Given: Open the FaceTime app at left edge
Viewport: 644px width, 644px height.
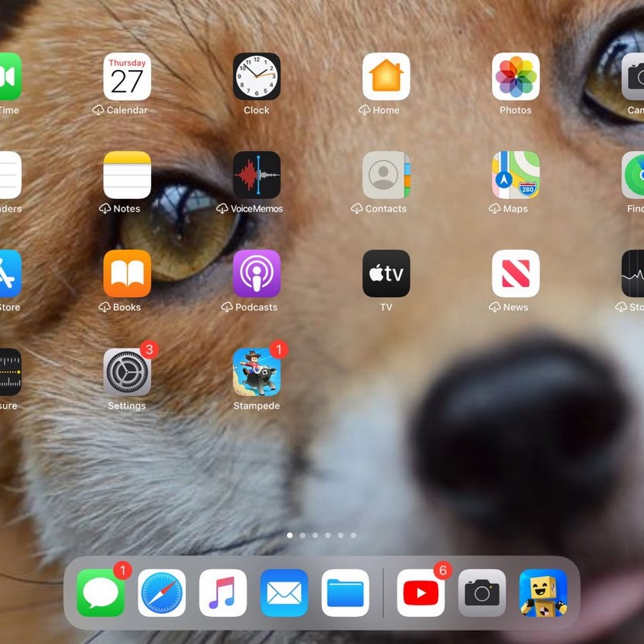Looking at the screenshot, I should click(x=10, y=77).
